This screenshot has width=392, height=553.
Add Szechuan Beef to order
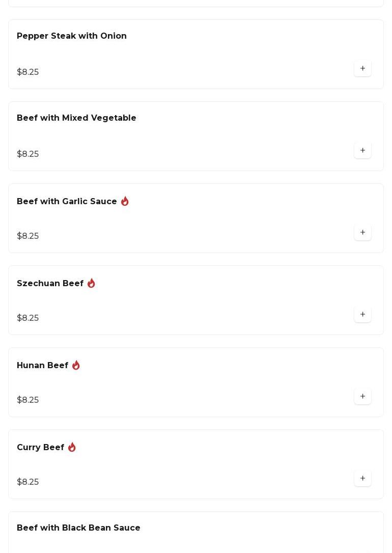pyautogui.click(x=362, y=315)
